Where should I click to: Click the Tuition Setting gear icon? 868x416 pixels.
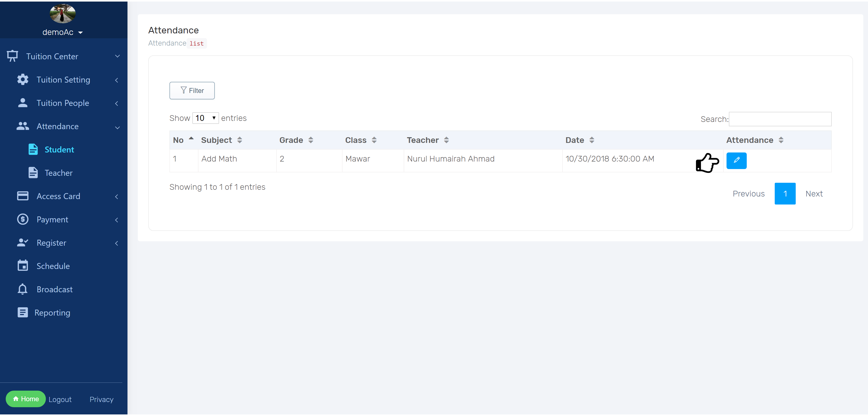[23, 79]
